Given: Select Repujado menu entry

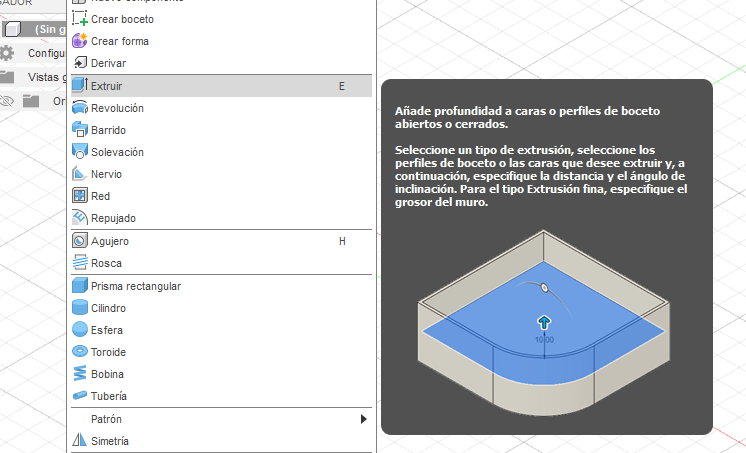Looking at the screenshot, I should tap(221, 218).
